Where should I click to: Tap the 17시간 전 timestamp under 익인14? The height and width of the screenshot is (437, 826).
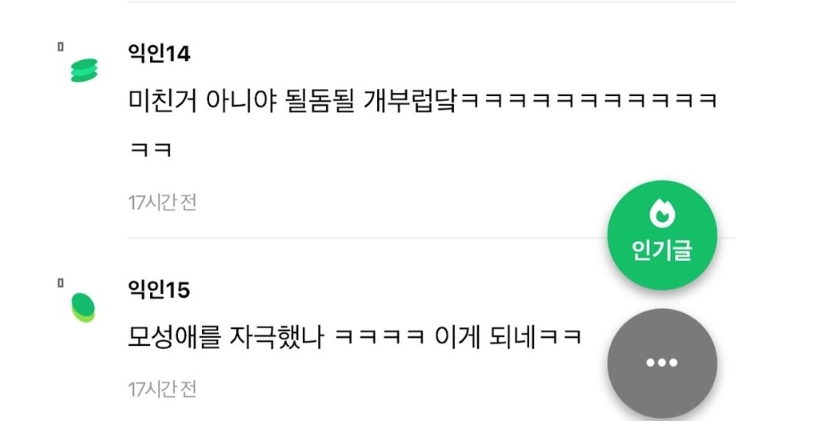point(162,203)
